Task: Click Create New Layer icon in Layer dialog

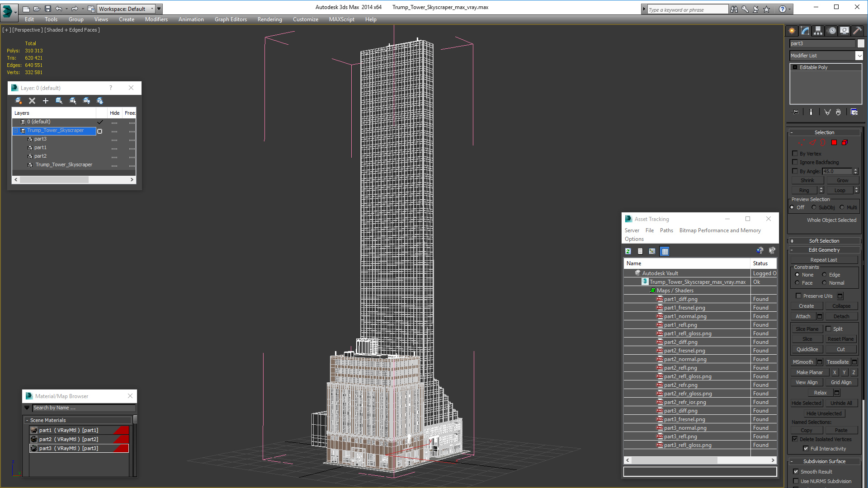Action: tap(18, 101)
